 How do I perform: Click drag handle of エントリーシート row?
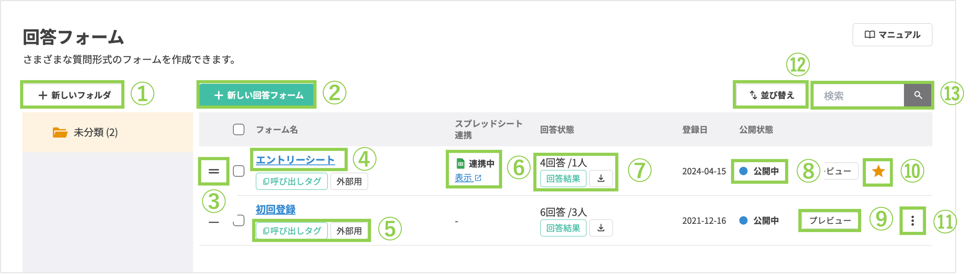214,172
